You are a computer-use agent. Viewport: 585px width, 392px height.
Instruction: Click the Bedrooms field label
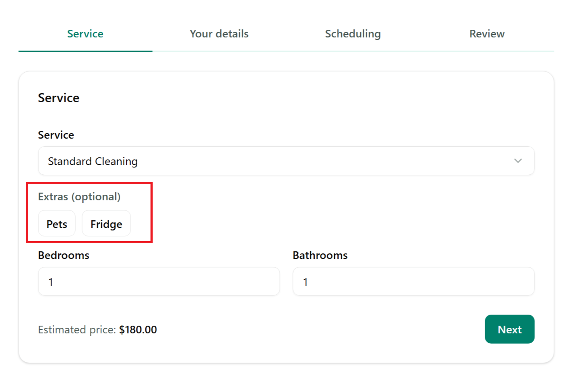point(63,255)
